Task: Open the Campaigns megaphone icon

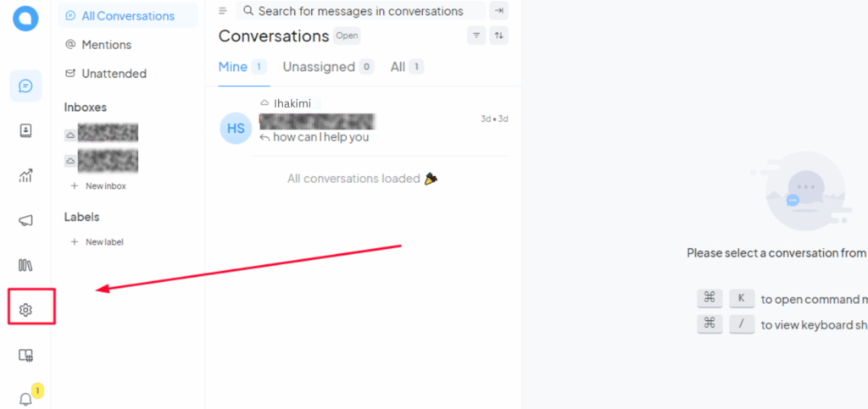Action: coord(25,220)
